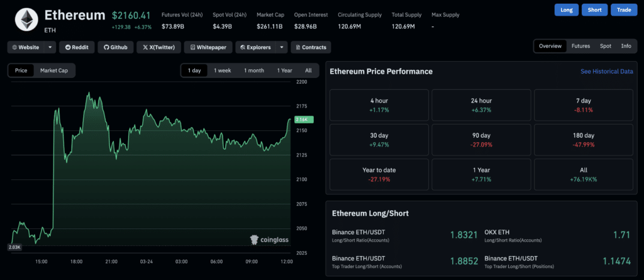Click the OKX ETH ratio 1.71
The image size is (644, 280).
click(621, 235)
